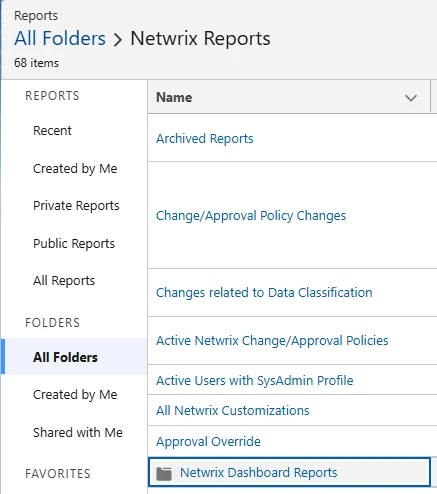Click the Netwrix Reports breadcrumb title
The image size is (437, 494).
pyautogui.click(x=200, y=38)
